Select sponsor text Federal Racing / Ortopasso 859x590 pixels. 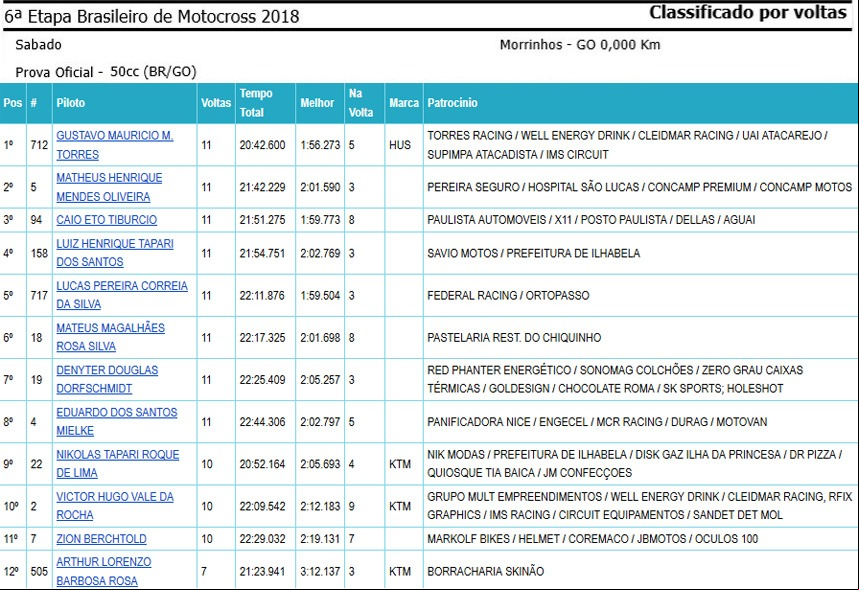(x=508, y=295)
